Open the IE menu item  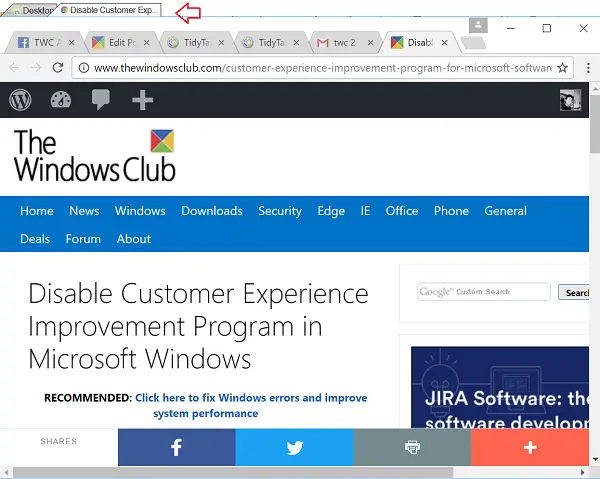coord(365,211)
